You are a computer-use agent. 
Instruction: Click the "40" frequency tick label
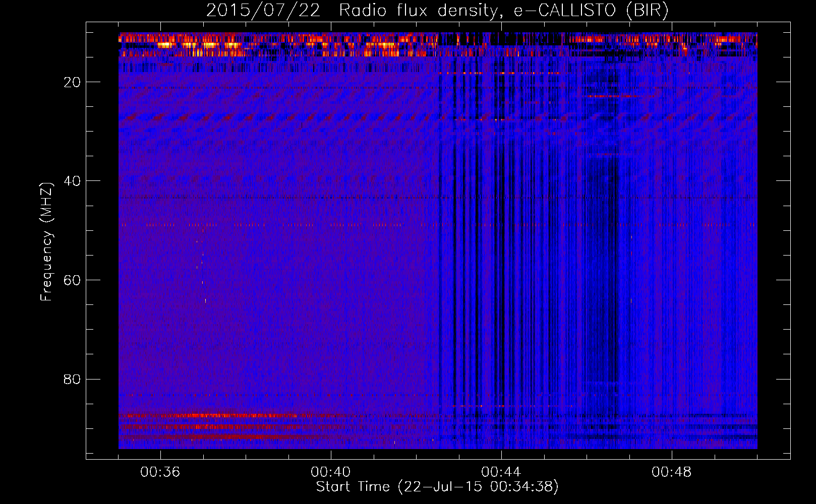click(73, 181)
